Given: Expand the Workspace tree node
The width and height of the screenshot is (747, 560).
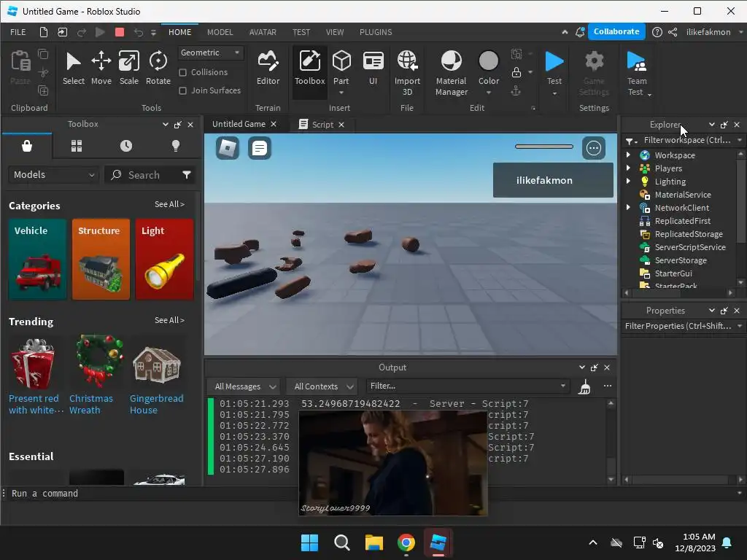Looking at the screenshot, I should 629,155.
